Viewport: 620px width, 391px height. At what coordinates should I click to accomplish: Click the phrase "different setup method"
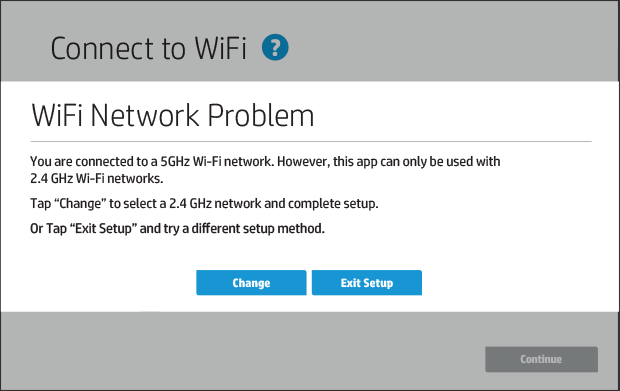pos(258,229)
